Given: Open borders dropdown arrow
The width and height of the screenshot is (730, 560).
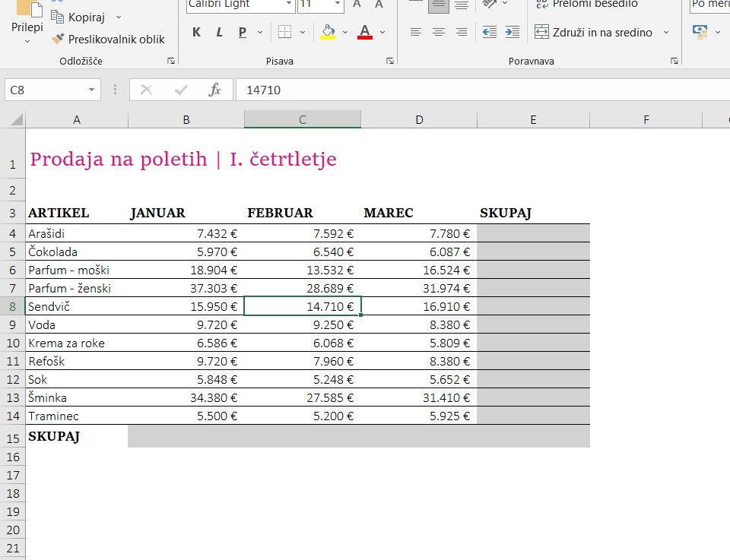Looking at the screenshot, I should (303, 32).
